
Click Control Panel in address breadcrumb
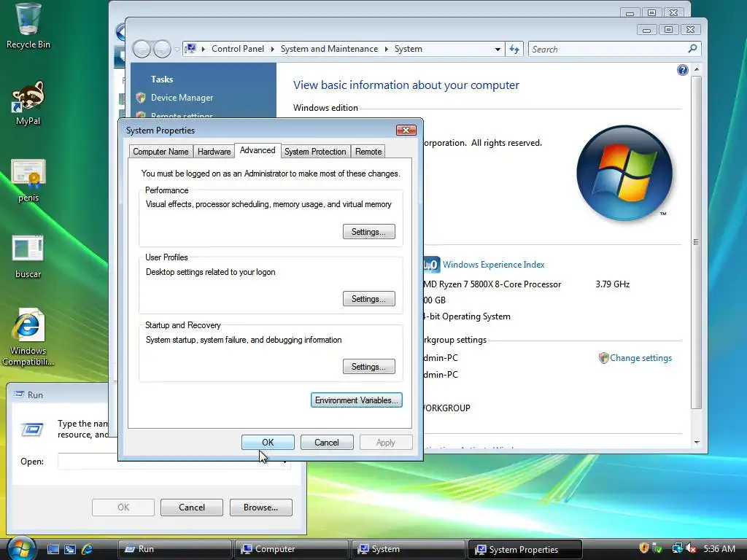(x=238, y=49)
